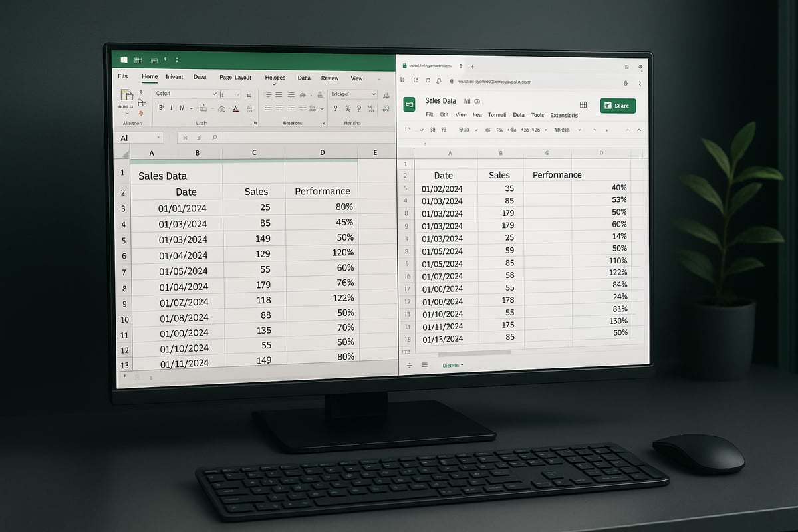Select the Italic icon in Excel's Font group
This screenshot has width=798, height=532.
coord(171,106)
